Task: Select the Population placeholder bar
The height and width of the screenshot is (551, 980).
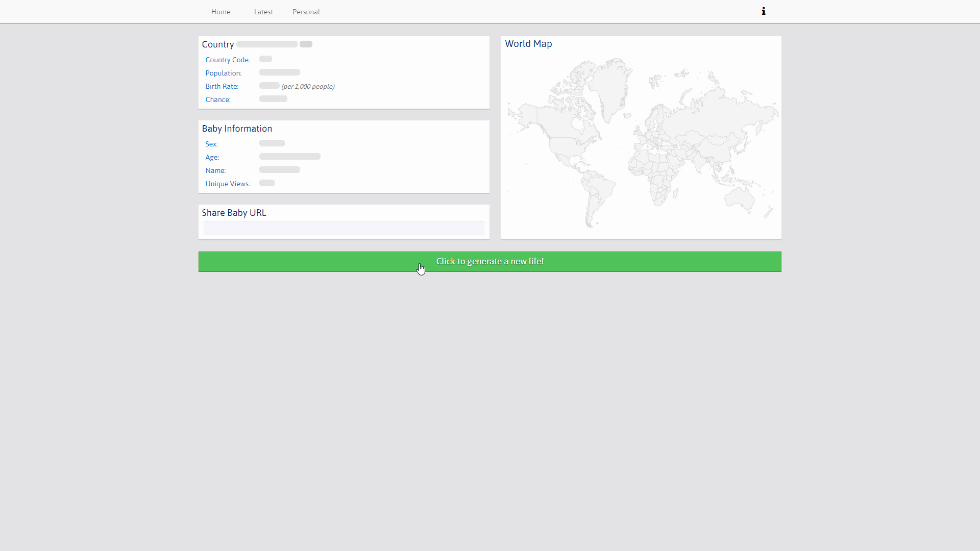Action: pos(279,72)
